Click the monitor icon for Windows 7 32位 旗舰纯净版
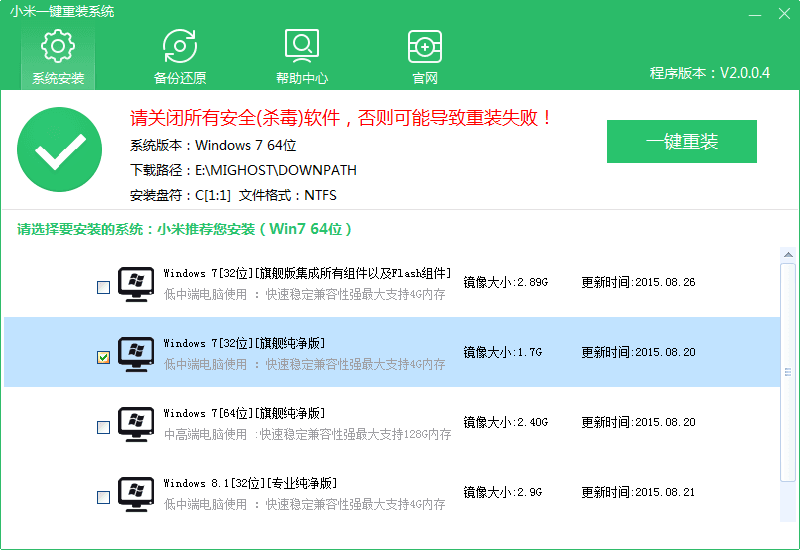This screenshot has width=800, height=550. point(136,354)
